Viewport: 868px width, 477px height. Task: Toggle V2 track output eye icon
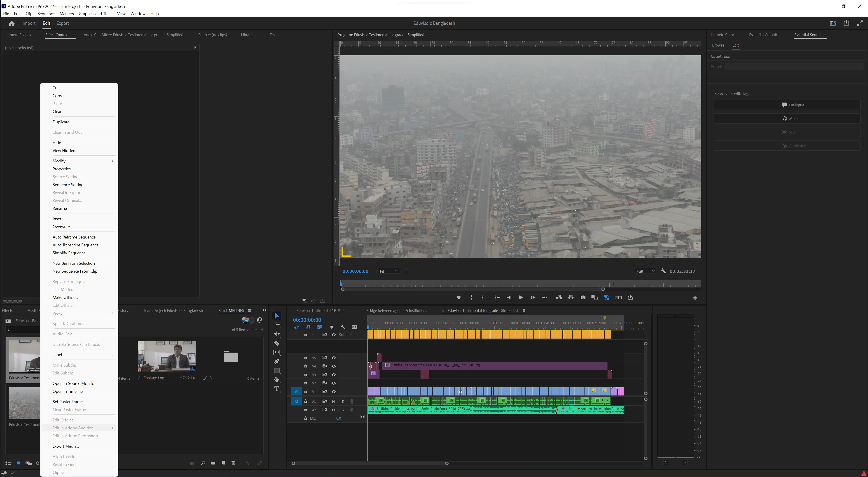tap(334, 383)
